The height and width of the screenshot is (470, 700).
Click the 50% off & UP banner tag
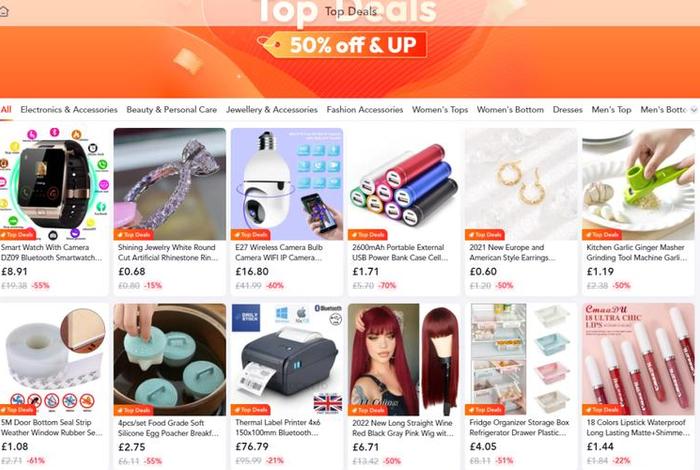click(342, 45)
